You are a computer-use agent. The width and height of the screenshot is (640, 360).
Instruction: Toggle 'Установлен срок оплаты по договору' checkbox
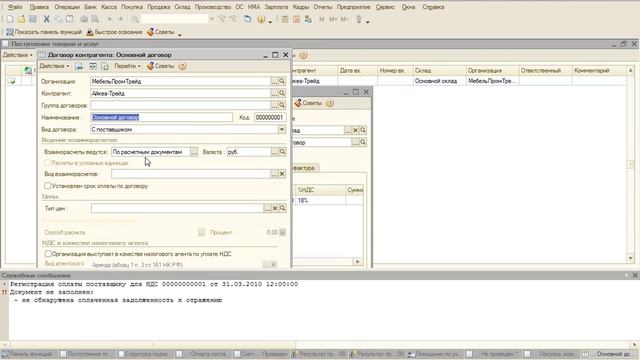tap(48, 186)
